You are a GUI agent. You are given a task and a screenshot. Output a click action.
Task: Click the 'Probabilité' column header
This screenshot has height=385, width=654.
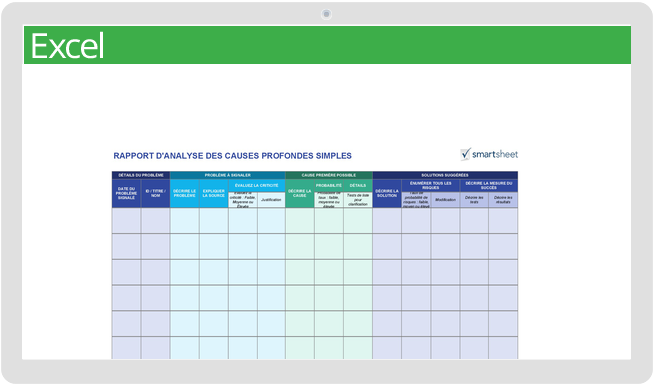pyautogui.click(x=329, y=186)
